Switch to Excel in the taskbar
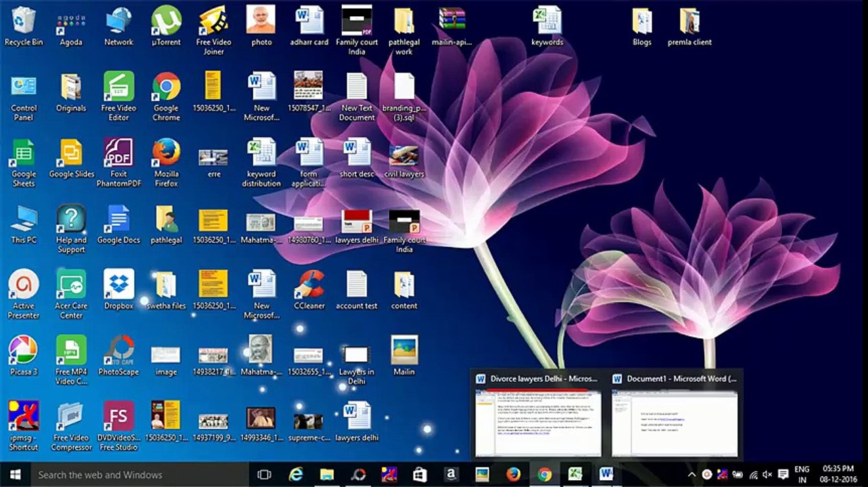Image resolution: width=868 pixels, height=487 pixels. [576, 474]
